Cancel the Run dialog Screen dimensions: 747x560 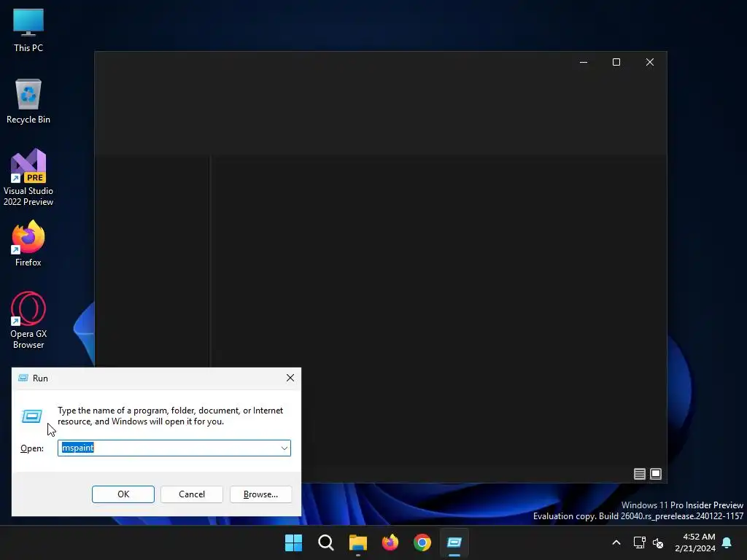[192, 494]
